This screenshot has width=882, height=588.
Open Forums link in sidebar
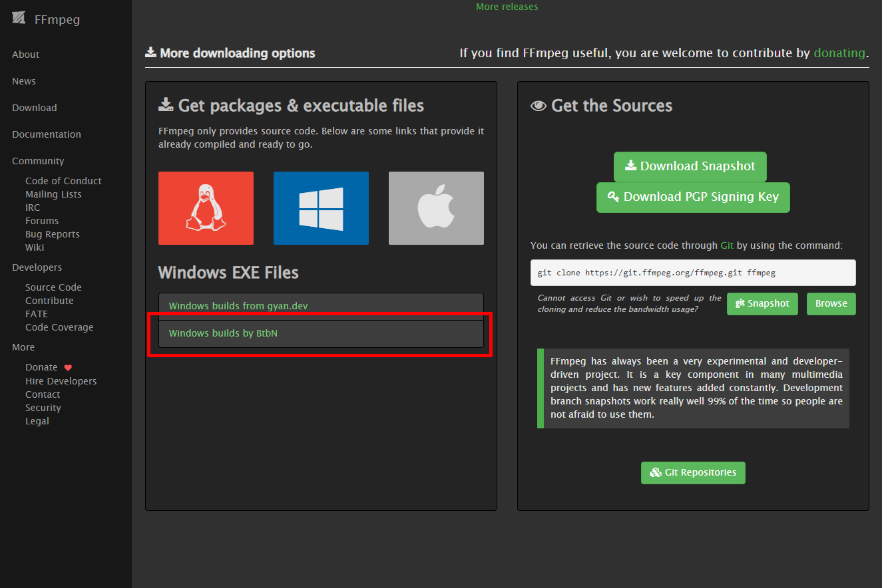click(x=42, y=221)
